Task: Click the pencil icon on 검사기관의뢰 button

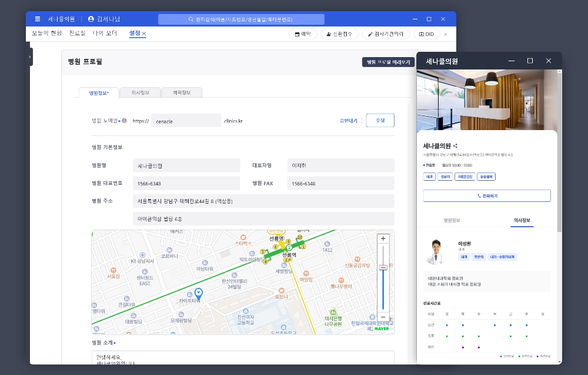Action: coord(370,34)
